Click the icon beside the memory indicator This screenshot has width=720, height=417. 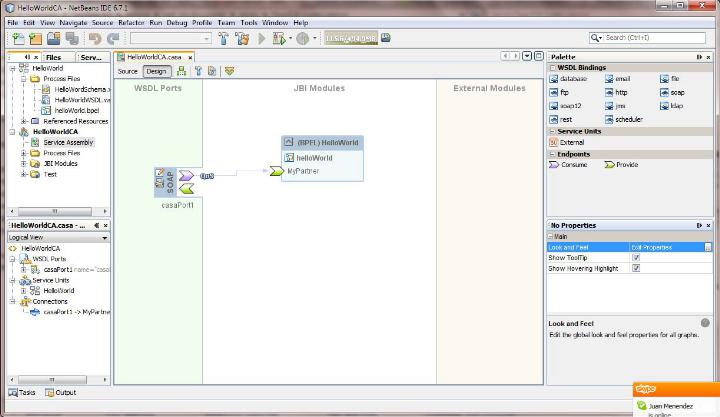click(x=386, y=38)
